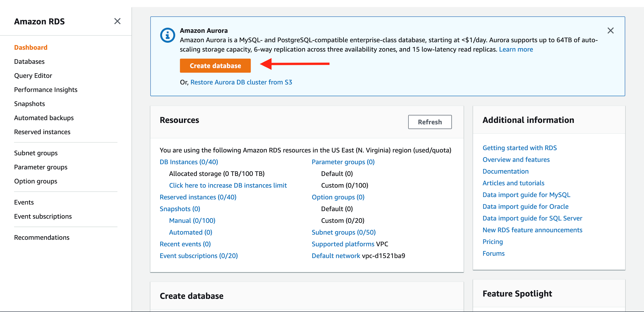This screenshot has width=644, height=312.
Task: Refresh the Resources panel
Action: [430, 122]
